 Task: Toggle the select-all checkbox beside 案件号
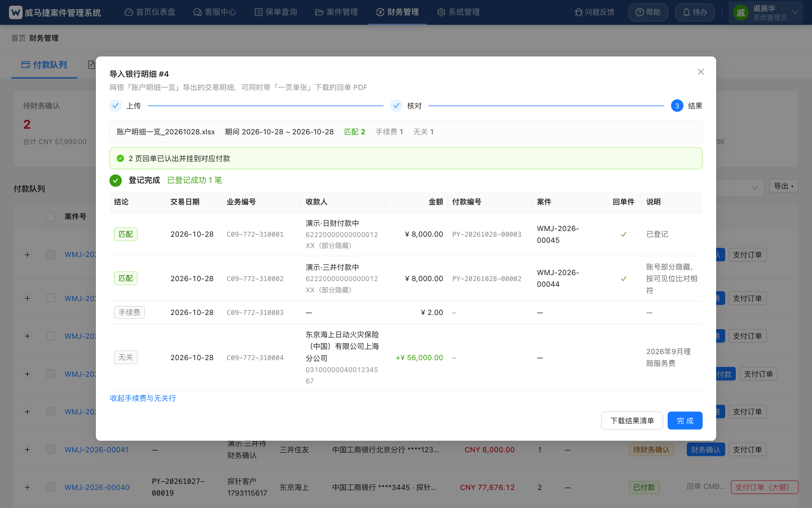[51, 216]
